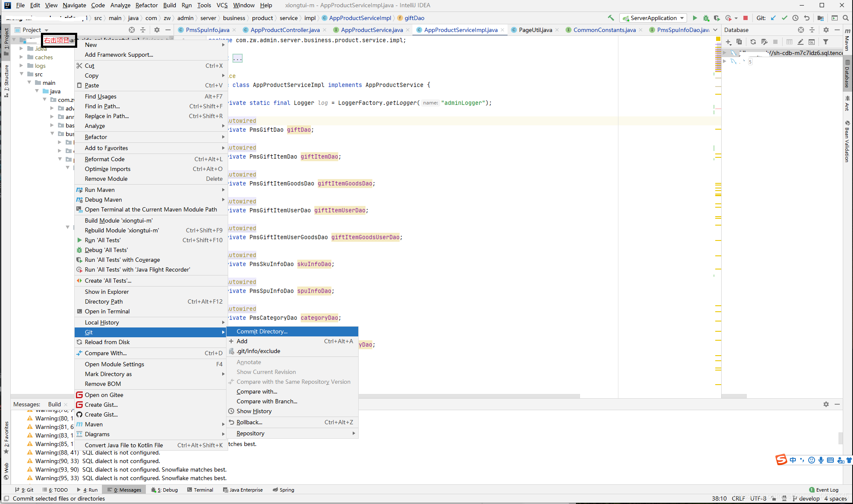Duplicate data source icon in Database panel
The width and height of the screenshot is (853, 504).
pos(739,42)
